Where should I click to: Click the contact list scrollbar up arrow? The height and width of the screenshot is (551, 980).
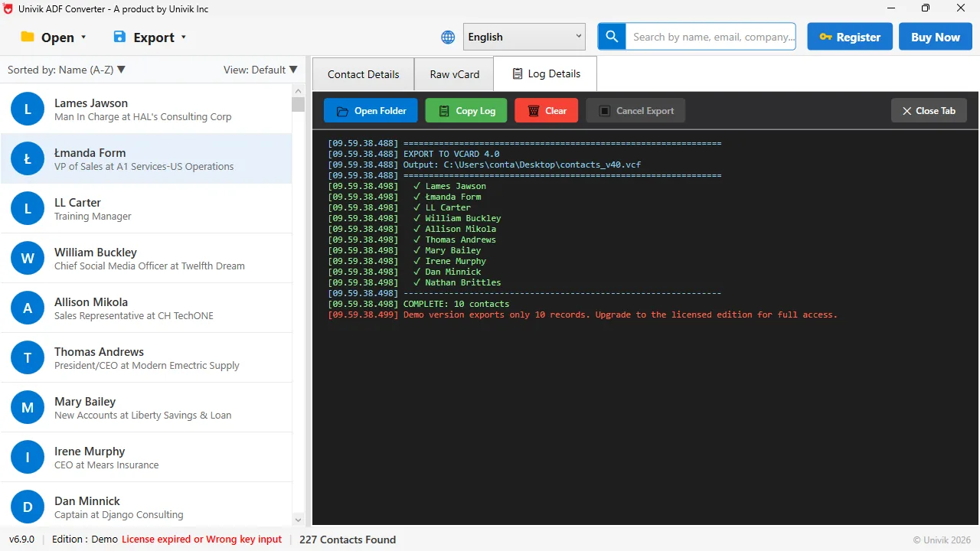tap(298, 90)
